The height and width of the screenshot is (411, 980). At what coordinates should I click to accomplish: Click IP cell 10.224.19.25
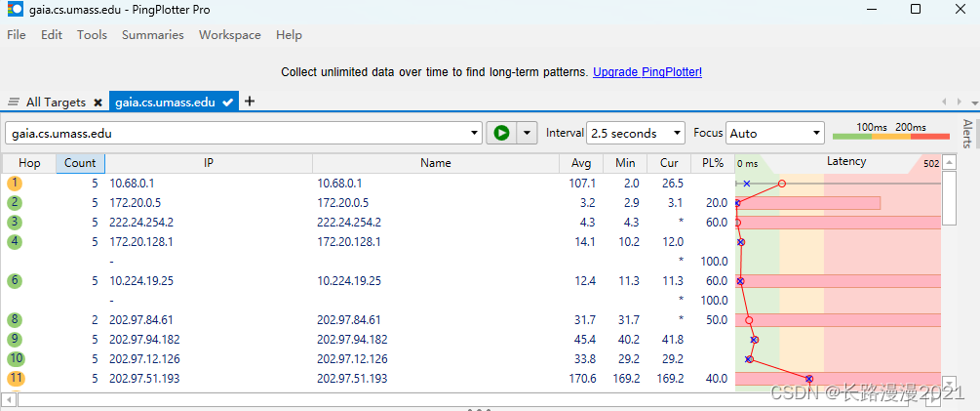[x=141, y=281]
